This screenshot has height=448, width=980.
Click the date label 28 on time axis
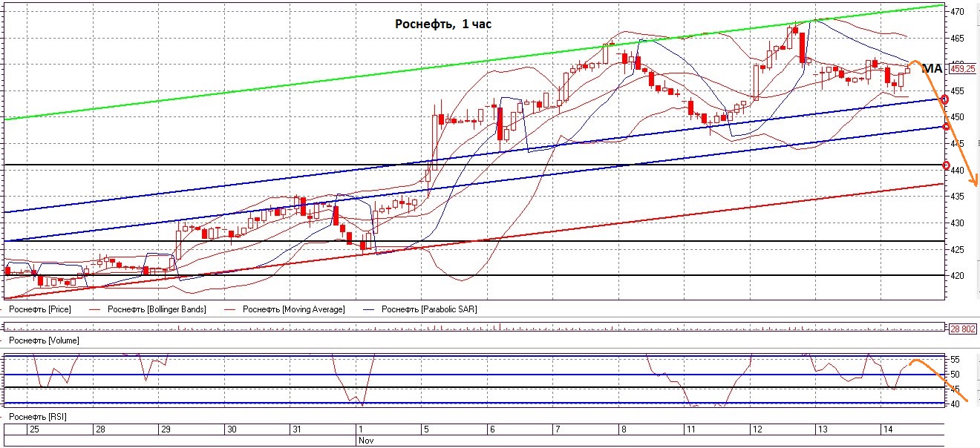tap(99, 429)
